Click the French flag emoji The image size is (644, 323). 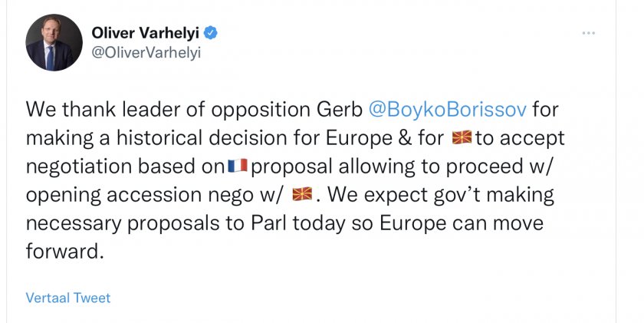[237, 166]
